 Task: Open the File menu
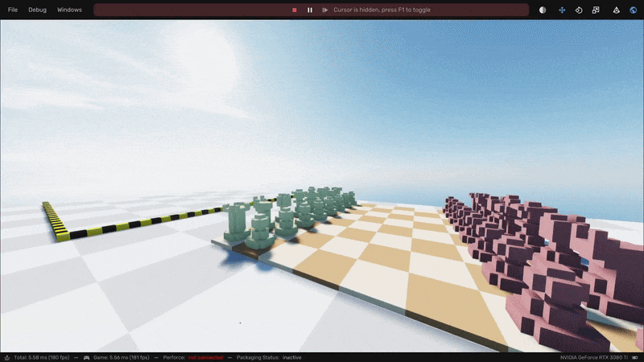(x=13, y=10)
